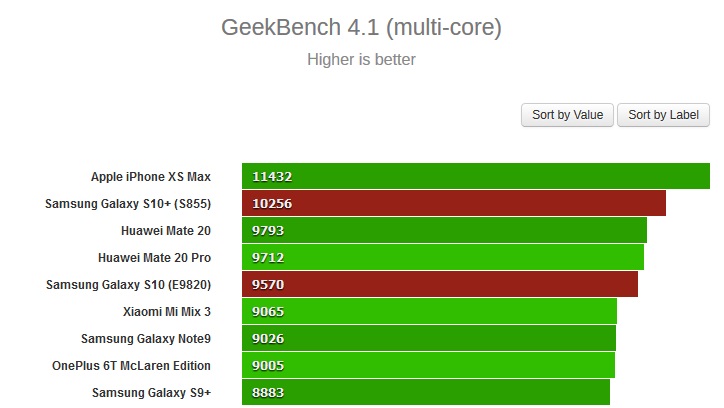
Task: Click the Samsung Galaxy S10+ (S855) label
Action: (x=128, y=204)
